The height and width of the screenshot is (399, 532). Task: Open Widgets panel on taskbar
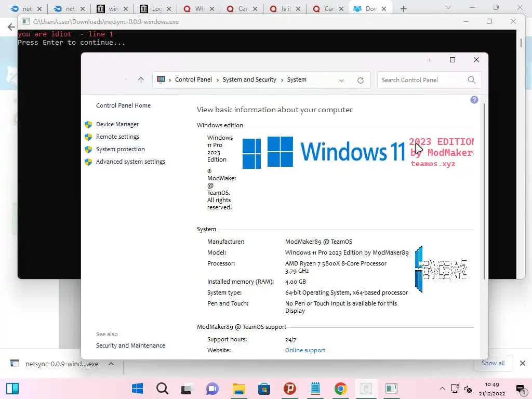tap(12, 389)
